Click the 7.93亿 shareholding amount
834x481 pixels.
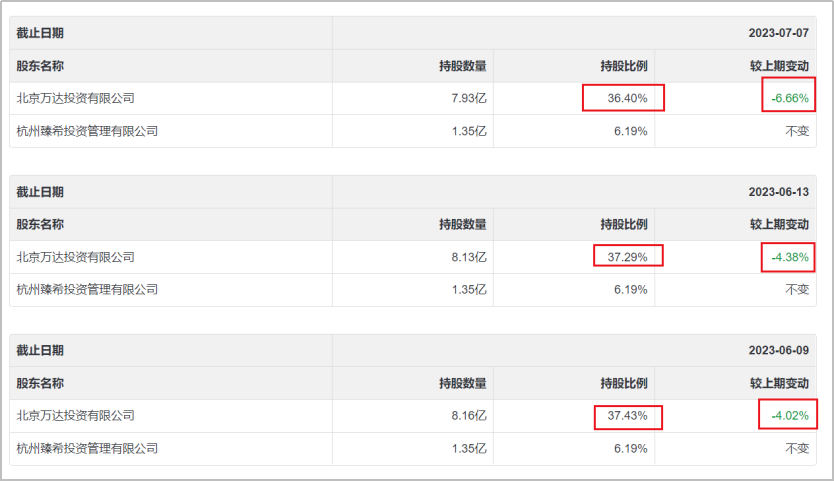coord(469,98)
